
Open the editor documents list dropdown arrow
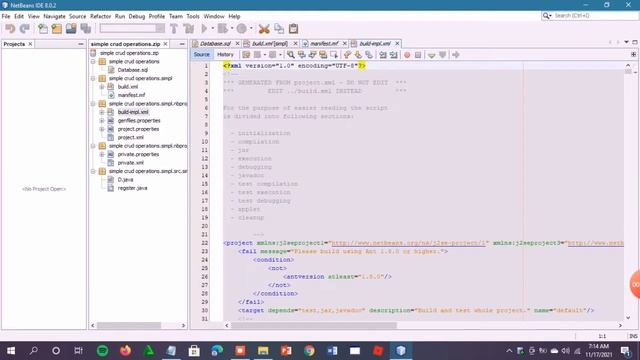pyautogui.click(x=626, y=42)
